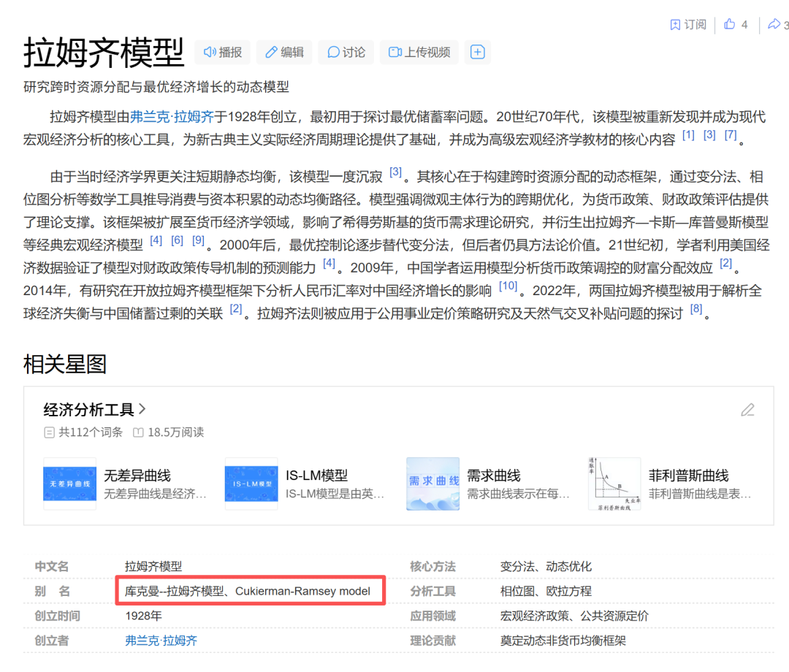Open the 无差异曲线 thumbnail
This screenshot has height=672, width=789.
pos(69,484)
